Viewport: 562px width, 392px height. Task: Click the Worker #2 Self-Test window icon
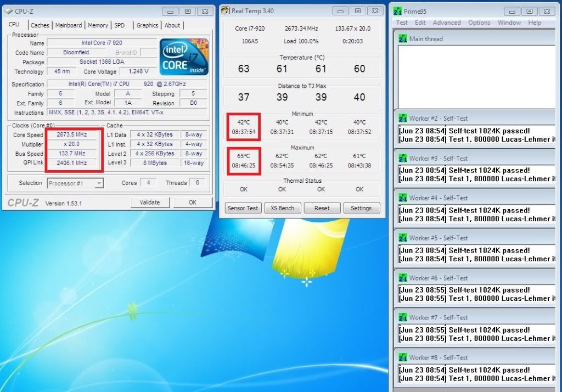(402, 119)
